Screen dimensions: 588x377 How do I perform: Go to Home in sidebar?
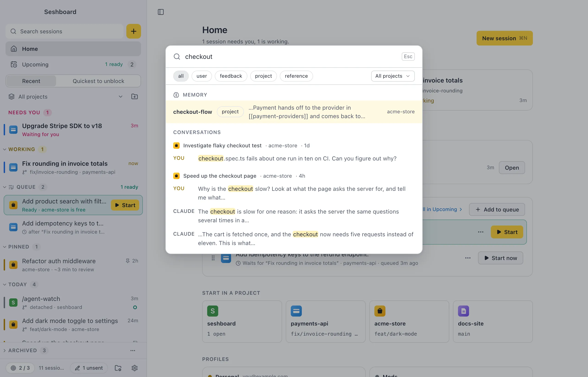[x=73, y=49]
